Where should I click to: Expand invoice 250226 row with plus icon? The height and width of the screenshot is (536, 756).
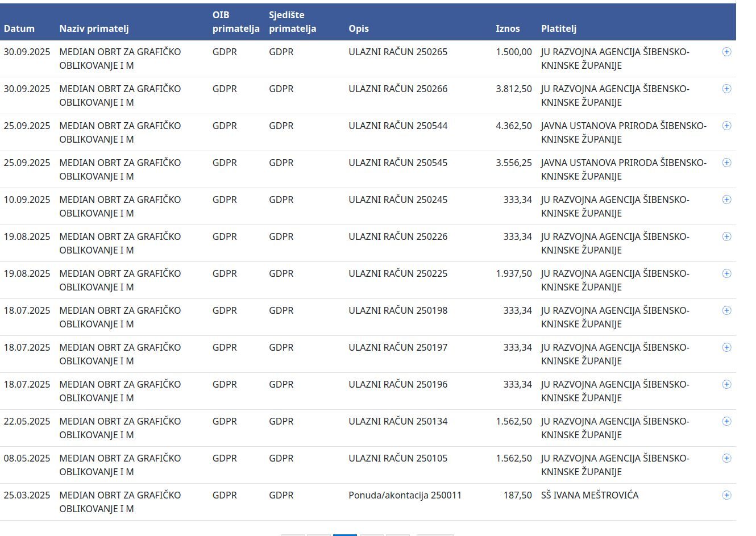tap(726, 236)
